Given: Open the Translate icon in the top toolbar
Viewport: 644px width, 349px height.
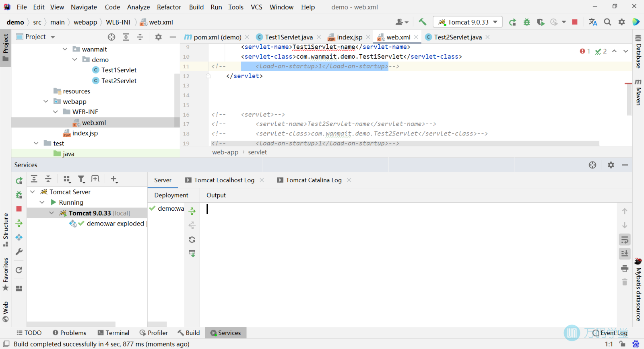Looking at the screenshot, I should pyautogui.click(x=593, y=22).
